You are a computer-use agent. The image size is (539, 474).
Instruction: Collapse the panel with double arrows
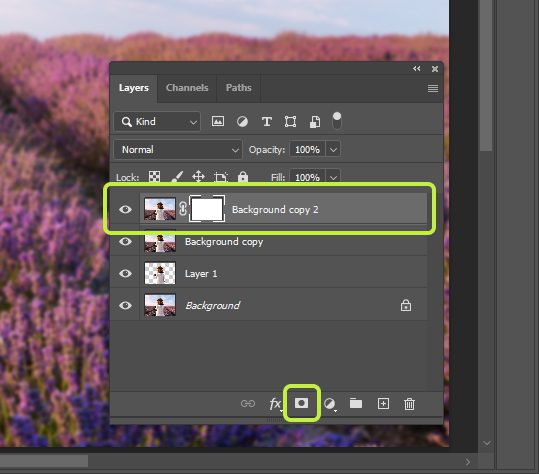(x=417, y=68)
